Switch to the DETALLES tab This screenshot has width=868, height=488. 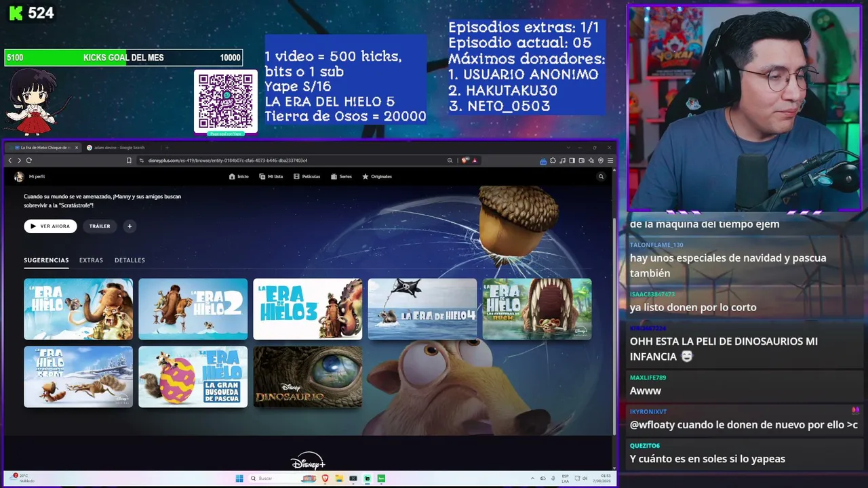click(x=130, y=260)
